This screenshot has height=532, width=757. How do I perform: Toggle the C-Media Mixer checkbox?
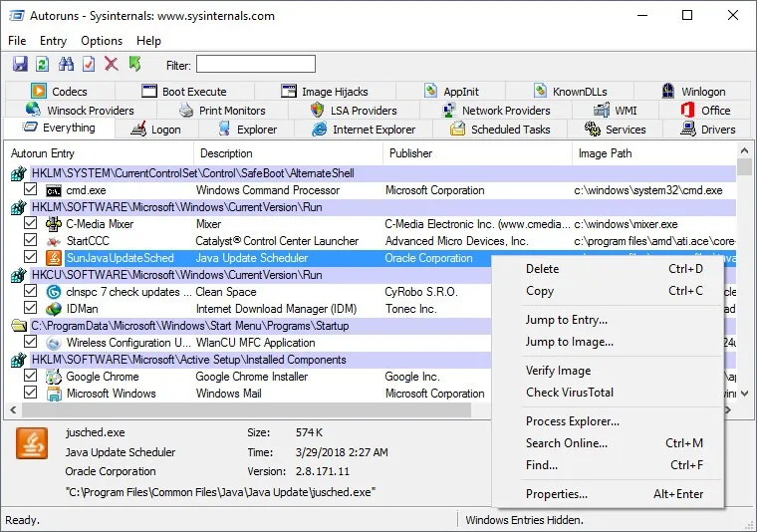(x=31, y=224)
